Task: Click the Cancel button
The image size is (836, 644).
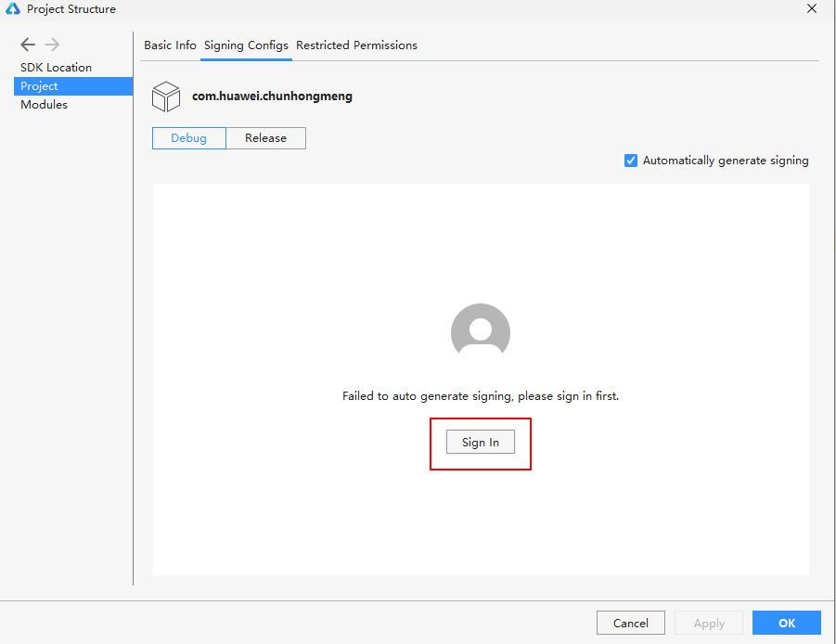Action: [631, 623]
